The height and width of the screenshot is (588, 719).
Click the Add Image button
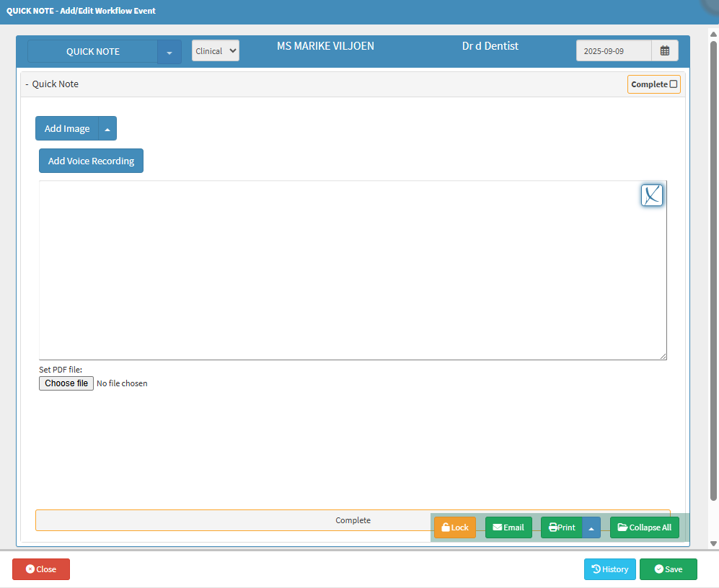(67, 129)
